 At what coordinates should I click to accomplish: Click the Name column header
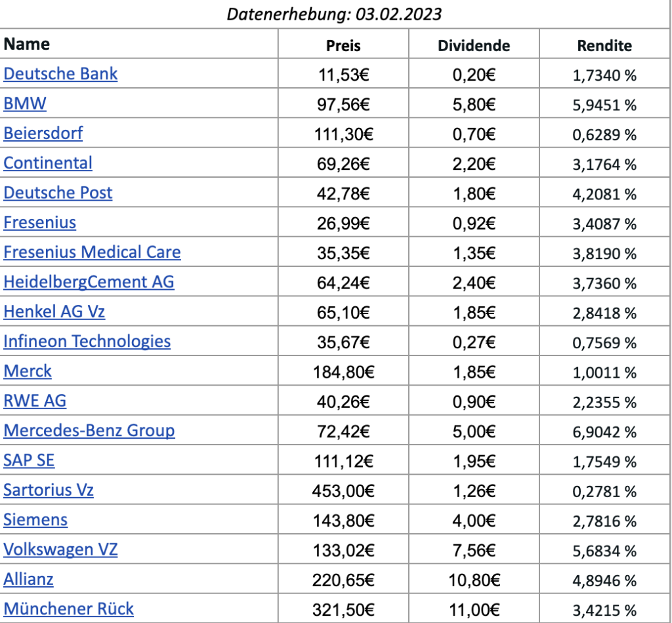pyautogui.click(x=26, y=44)
